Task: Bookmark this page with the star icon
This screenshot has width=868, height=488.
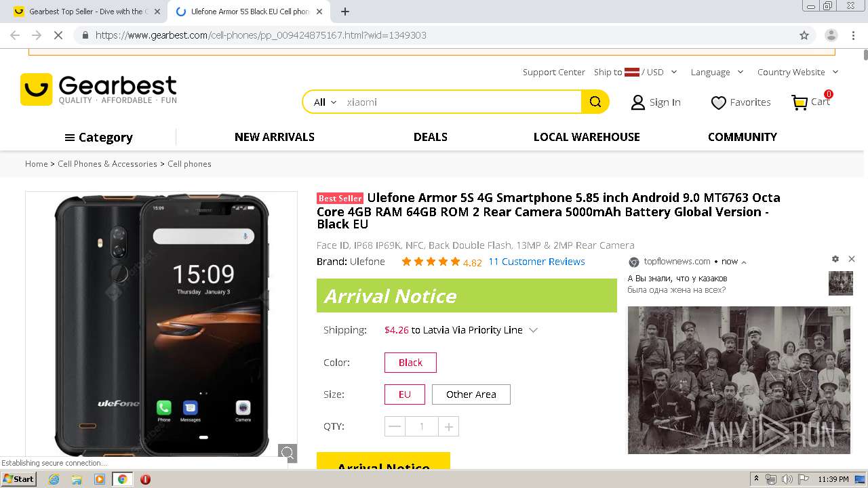Action: coord(804,35)
